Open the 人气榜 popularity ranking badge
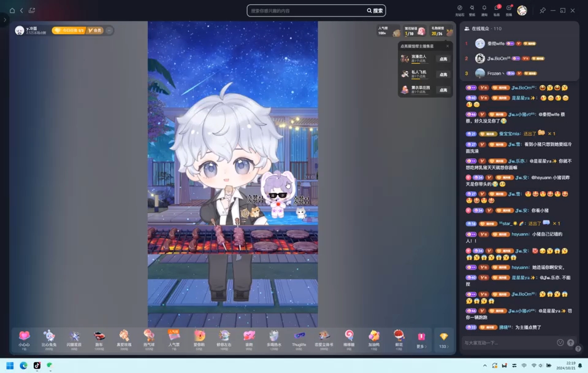This screenshot has width=588, height=373. tap(389, 31)
